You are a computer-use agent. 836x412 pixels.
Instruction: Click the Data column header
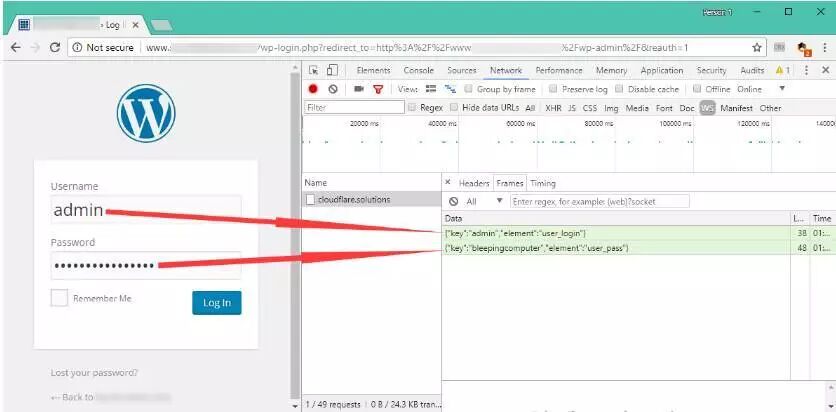[x=616, y=219]
